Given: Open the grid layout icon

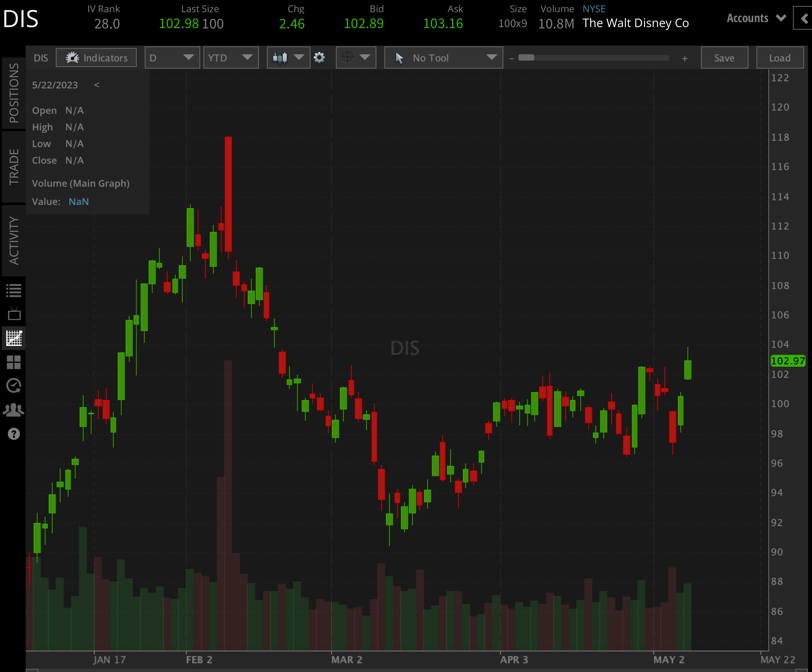Looking at the screenshot, I should tap(14, 362).
